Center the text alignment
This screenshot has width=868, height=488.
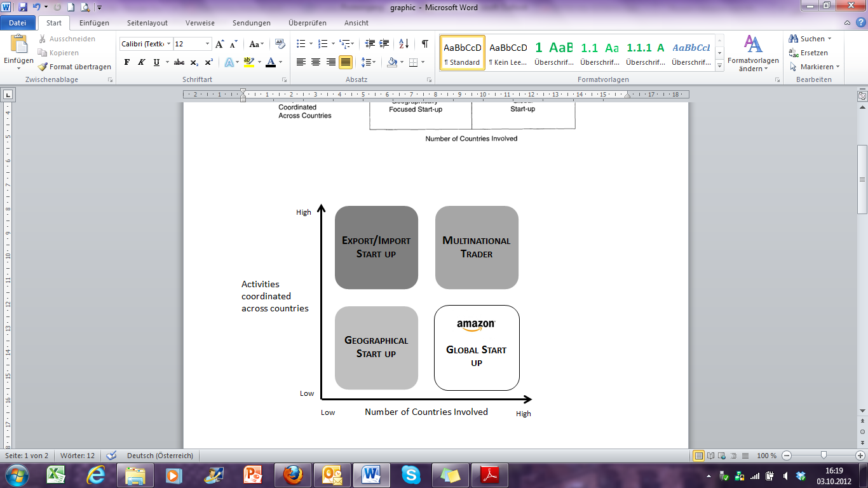click(x=316, y=62)
